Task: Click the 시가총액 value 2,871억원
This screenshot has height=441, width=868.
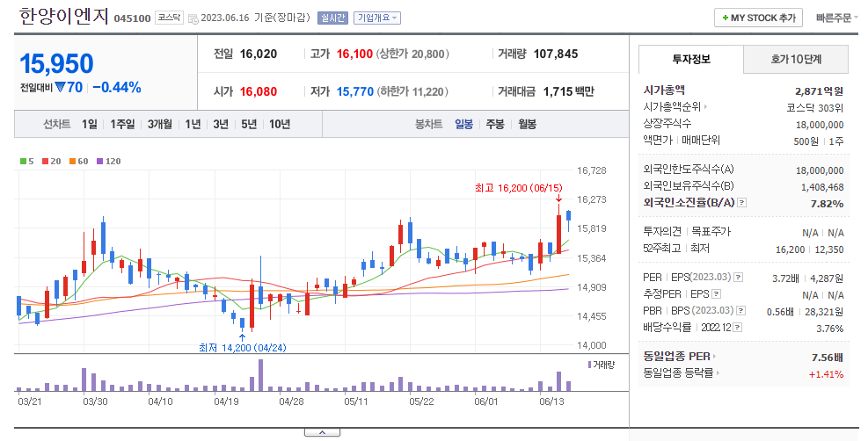Action: click(820, 90)
